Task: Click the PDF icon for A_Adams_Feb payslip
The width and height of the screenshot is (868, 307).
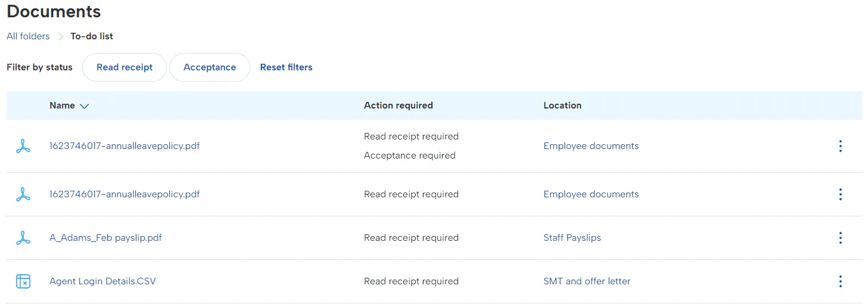Action: [23, 238]
